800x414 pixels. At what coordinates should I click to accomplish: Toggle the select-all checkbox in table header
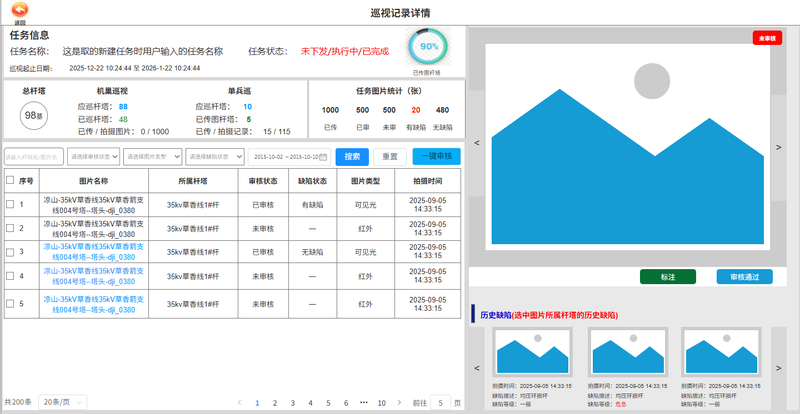click(10, 181)
